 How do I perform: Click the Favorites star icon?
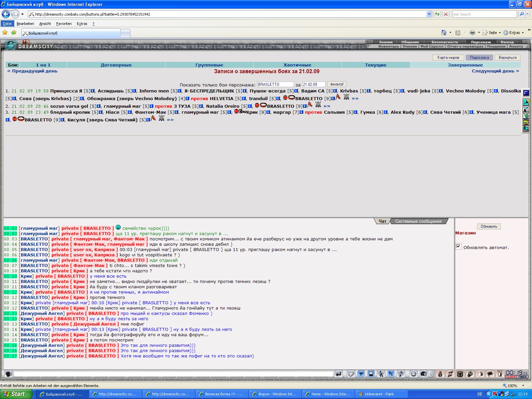[5, 33]
